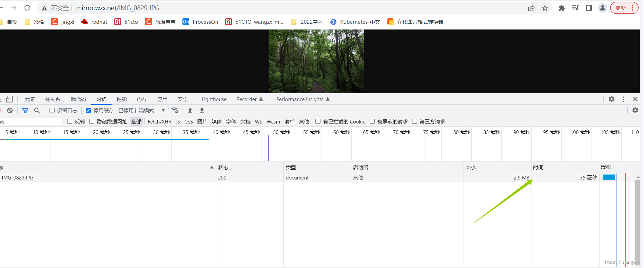Open the 在线图片格式转换器 bookmark

coord(415,22)
